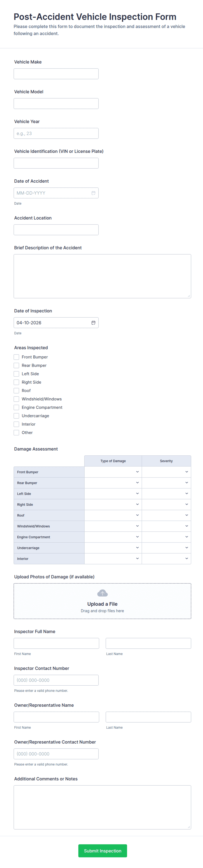The image size is (203, 868).
Task: Check the Front Bumper inspected checkbox
Action: pos(16,357)
